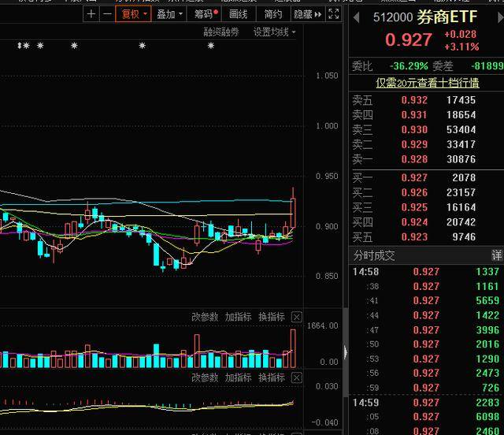Click the minus zoom-out chart button
This screenshot has width=504, height=435.
pos(107,14)
